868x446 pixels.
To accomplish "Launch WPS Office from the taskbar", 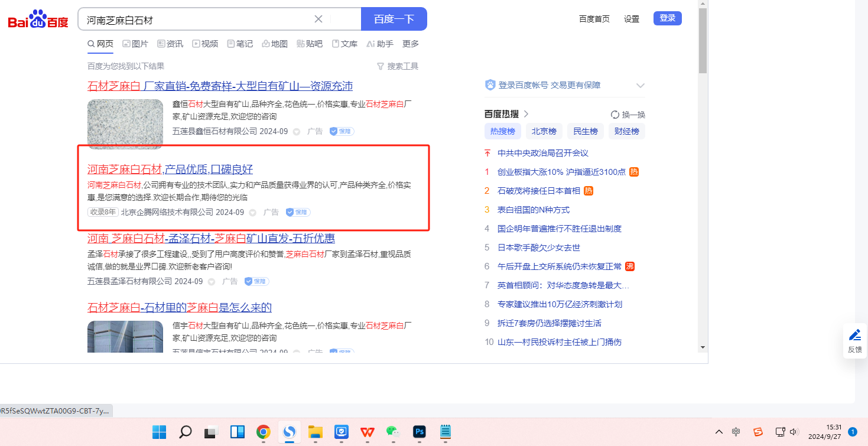I will pos(367,432).
